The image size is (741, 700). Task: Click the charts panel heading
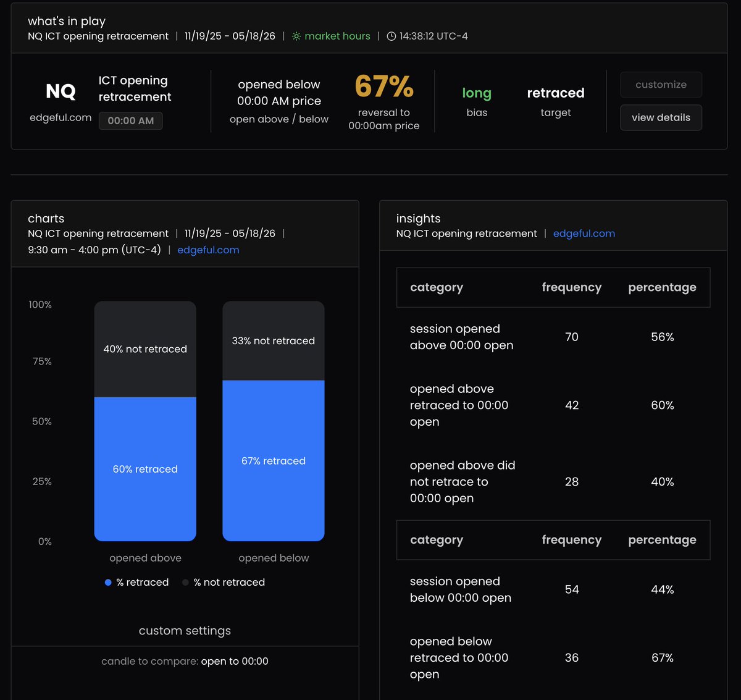point(46,219)
